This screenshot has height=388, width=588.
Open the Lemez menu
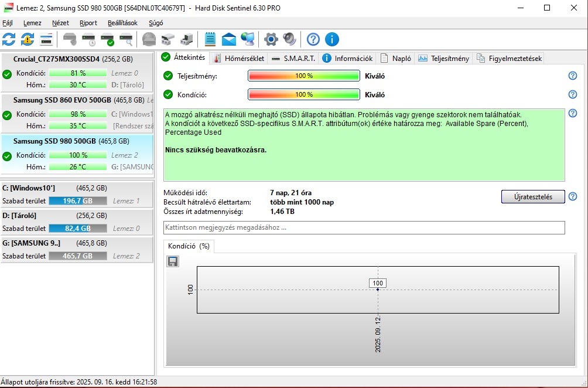click(32, 23)
